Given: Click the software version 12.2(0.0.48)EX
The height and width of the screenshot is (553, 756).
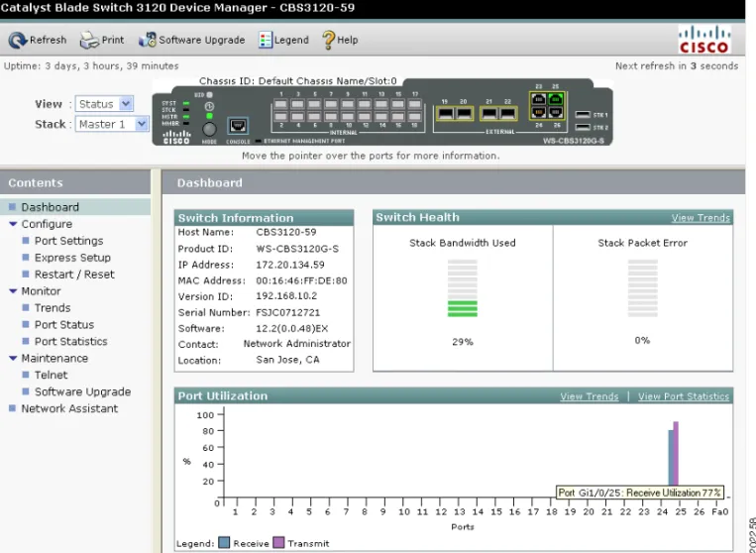Looking at the screenshot, I should point(292,328).
